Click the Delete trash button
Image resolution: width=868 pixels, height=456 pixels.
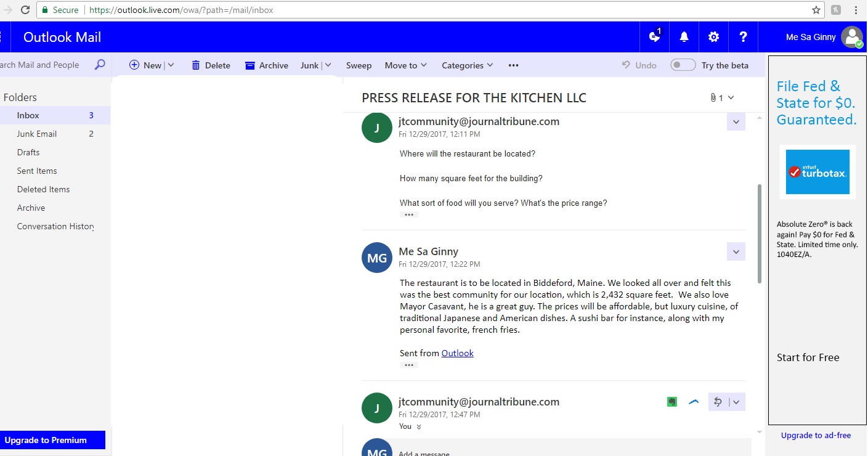click(211, 65)
